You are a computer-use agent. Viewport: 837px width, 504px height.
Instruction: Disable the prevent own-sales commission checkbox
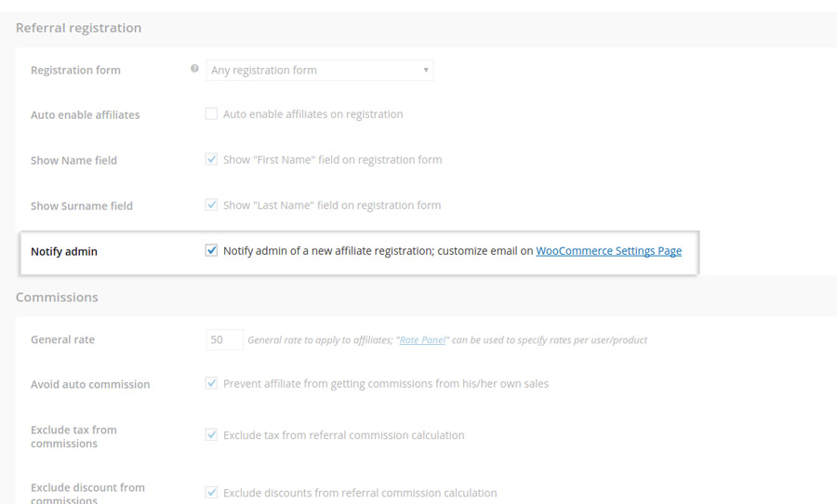point(211,383)
